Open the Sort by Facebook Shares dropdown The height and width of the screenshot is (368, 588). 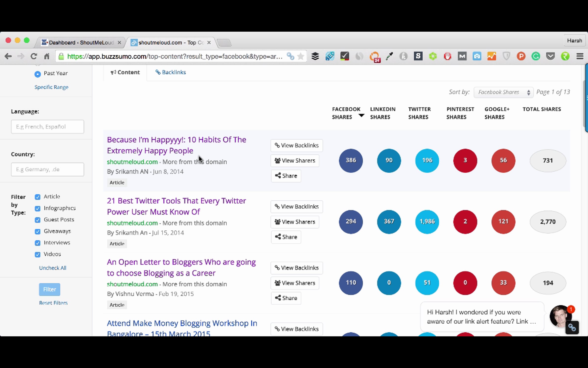pos(503,92)
